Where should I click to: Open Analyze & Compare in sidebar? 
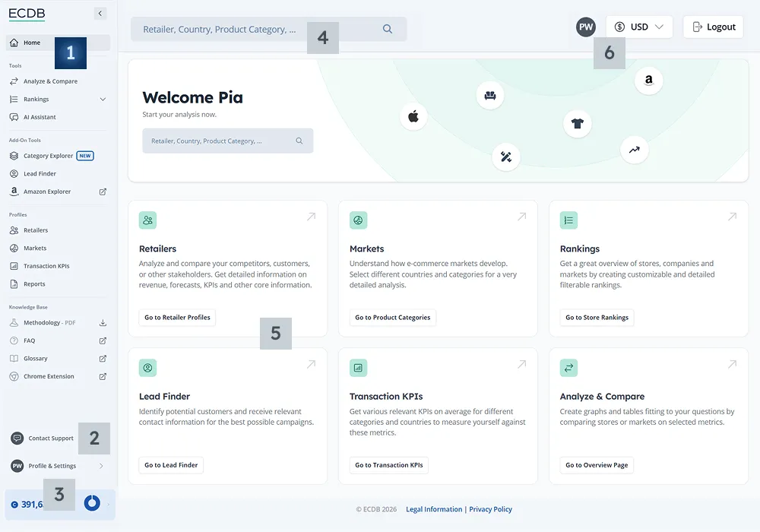(x=50, y=81)
